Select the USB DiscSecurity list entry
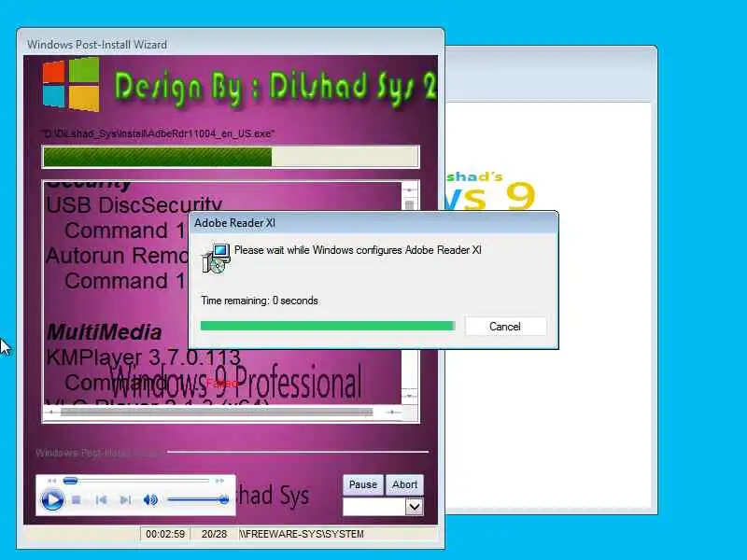Screen dimensions: 747x560 coord(134,204)
